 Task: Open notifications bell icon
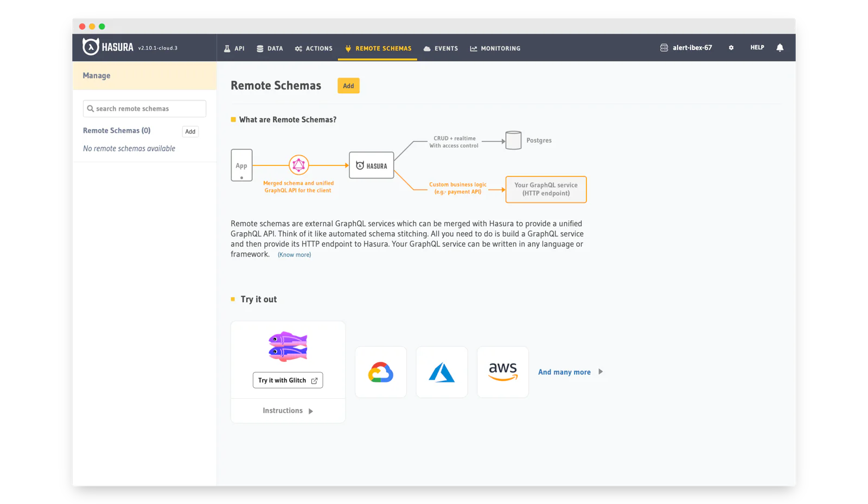tap(780, 48)
